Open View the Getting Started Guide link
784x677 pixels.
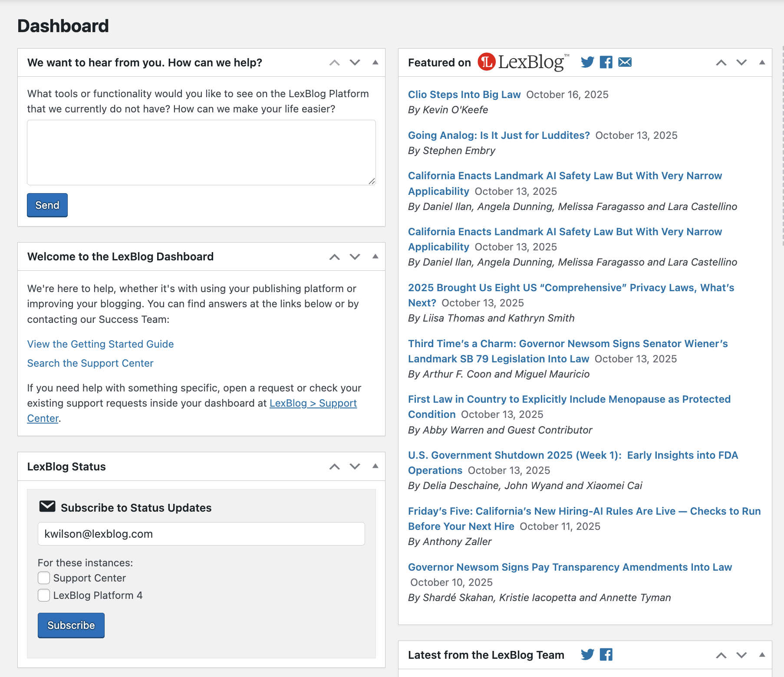pyautogui.click(x=101, y=344)
